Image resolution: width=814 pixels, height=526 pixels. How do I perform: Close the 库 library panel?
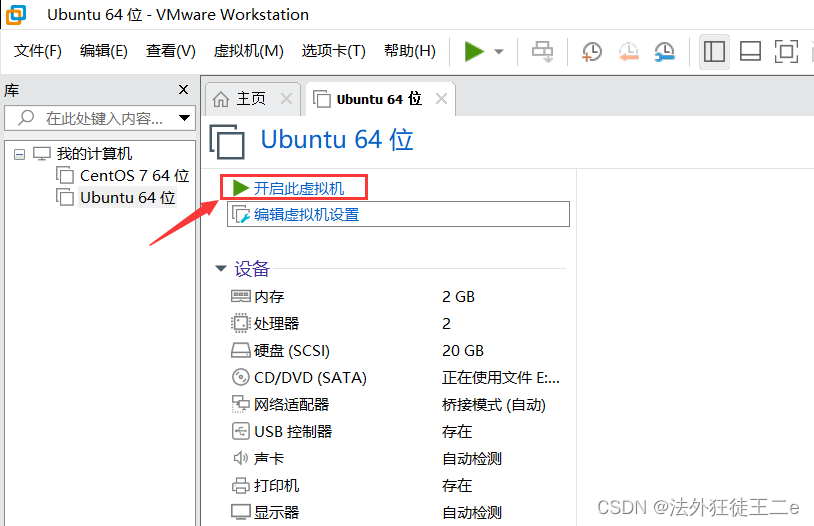point(183,90)
